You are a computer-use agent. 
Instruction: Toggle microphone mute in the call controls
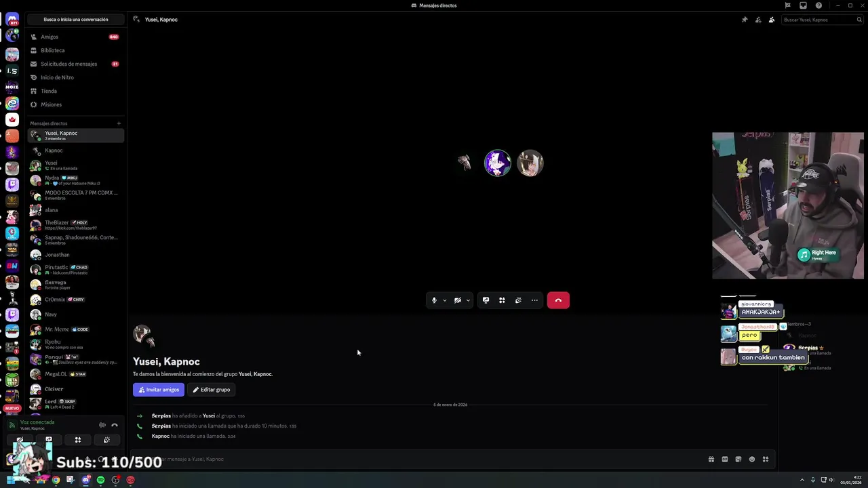coord(434,300)
